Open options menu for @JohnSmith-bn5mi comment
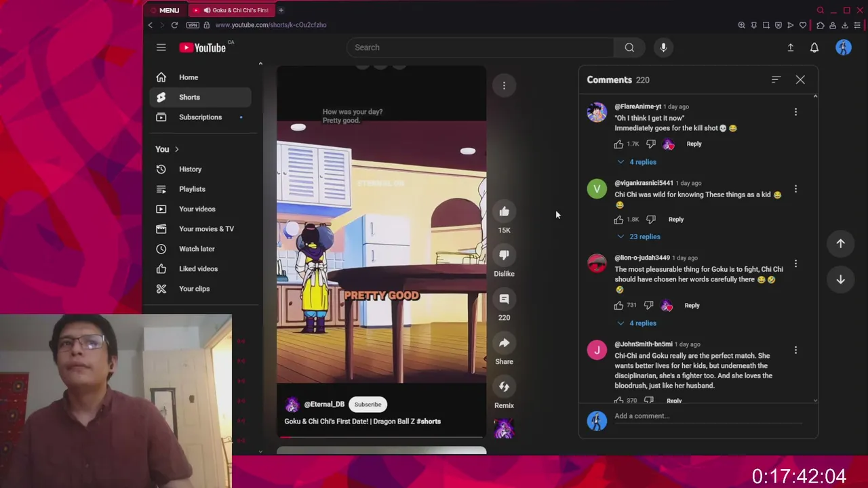This screenshot has width=868, height=488. point(795,350)
